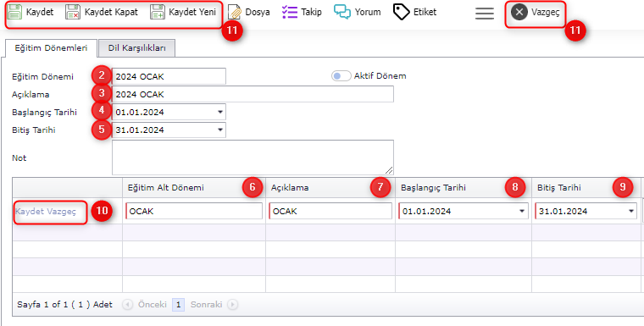Click the Kaydet Kapat toolbar label

[111, 12]
